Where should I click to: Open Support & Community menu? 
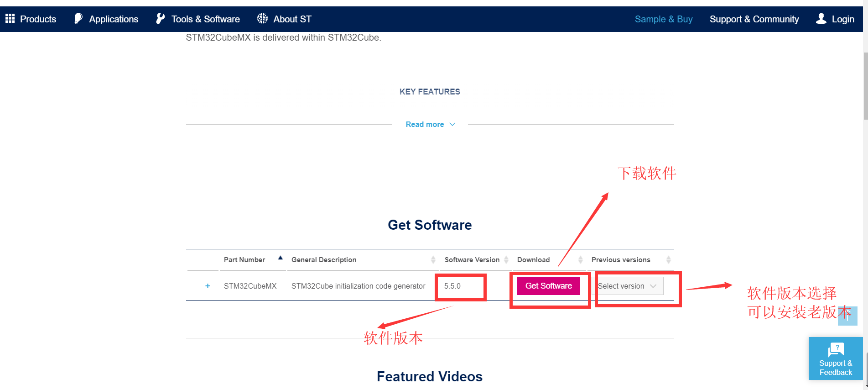point(754,19)
